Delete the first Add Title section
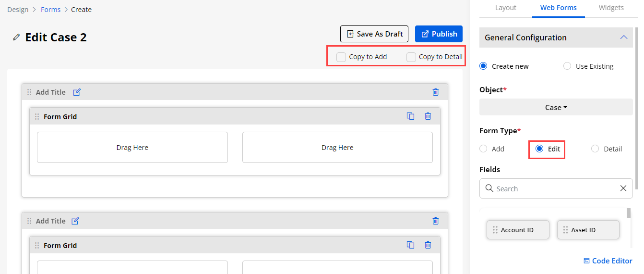This screenshot has width=644, height=274. 435,92
